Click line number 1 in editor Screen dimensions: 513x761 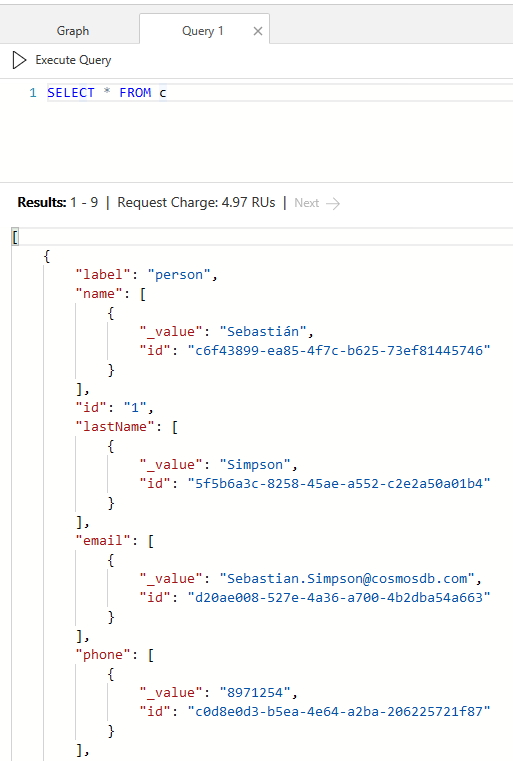pyautogui.click(x=33, y=92)
